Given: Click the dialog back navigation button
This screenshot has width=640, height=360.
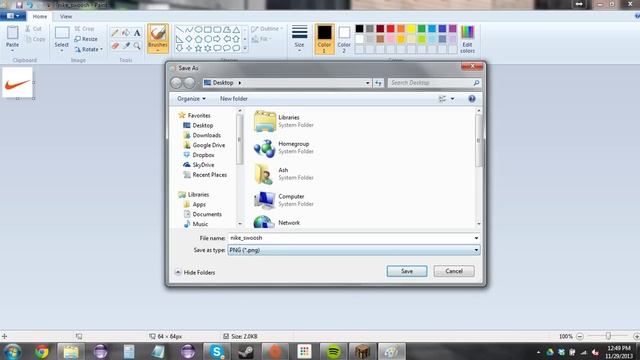Looking at the screenshot, I should coord(176,83).
